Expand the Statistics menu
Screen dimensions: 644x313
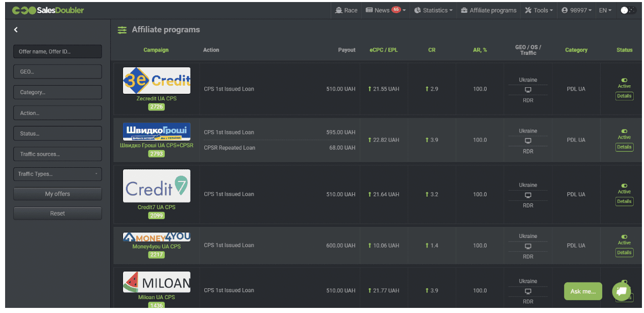(433, 10)
